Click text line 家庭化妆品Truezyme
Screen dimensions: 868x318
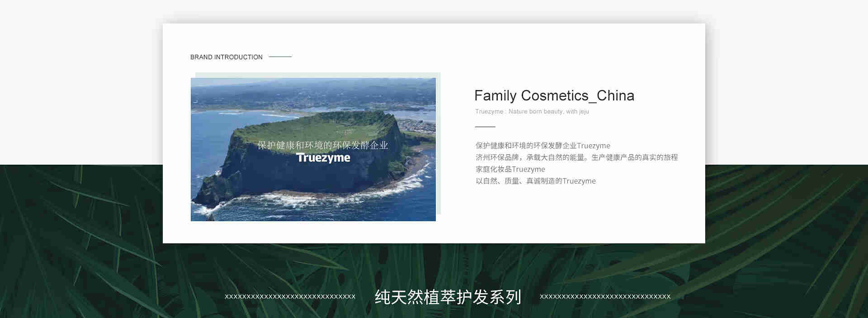(x=510, y=169)
